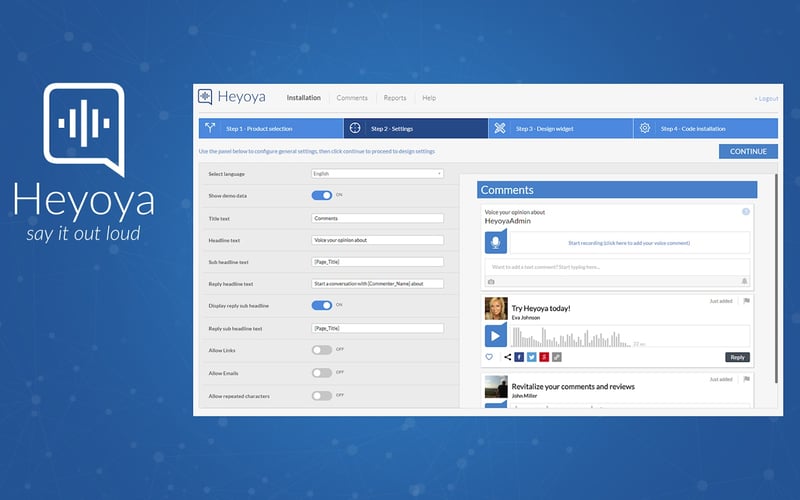Click 'Revitalize your comments and reviews' title
Screen dimensions: 800x500
[x=573, y=387]
